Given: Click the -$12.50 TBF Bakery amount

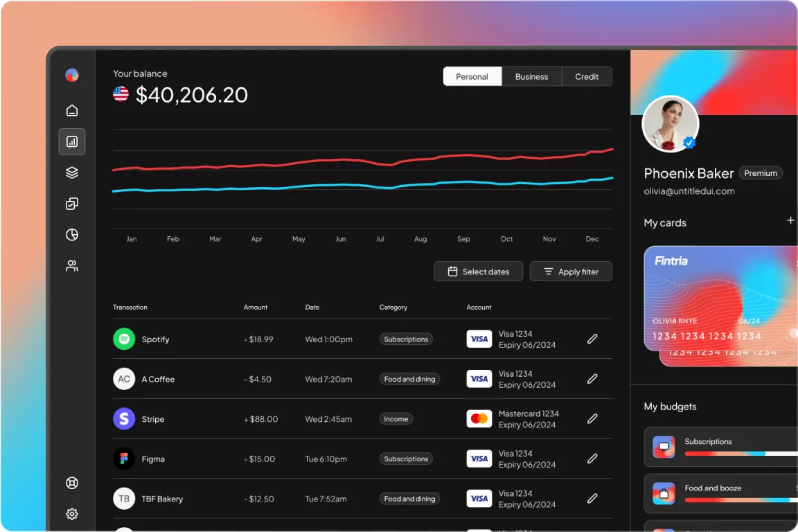Looking at the screenshot, I should [x=258, y=499].
